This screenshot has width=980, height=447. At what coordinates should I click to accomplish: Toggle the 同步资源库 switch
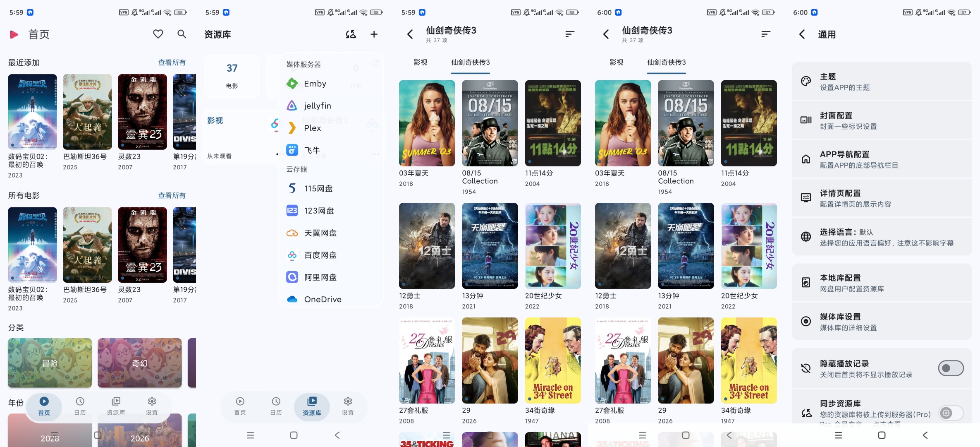(x=951, y=413)
